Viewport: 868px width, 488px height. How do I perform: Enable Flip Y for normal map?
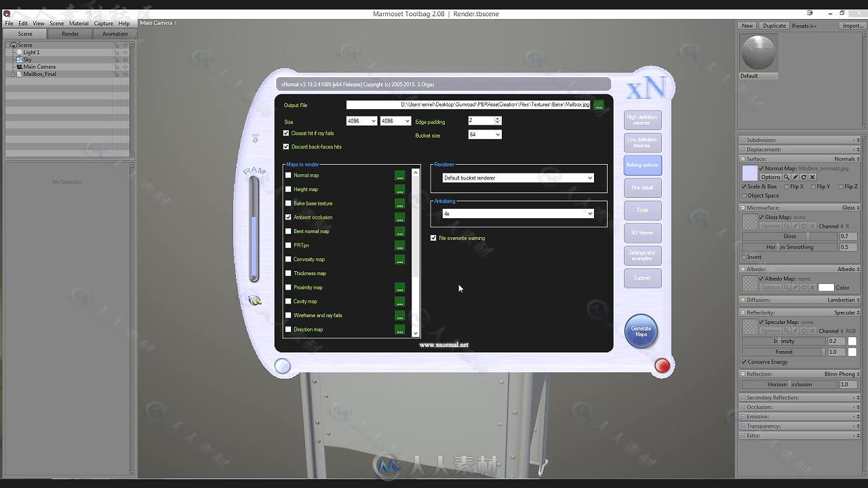click(813, 186)
